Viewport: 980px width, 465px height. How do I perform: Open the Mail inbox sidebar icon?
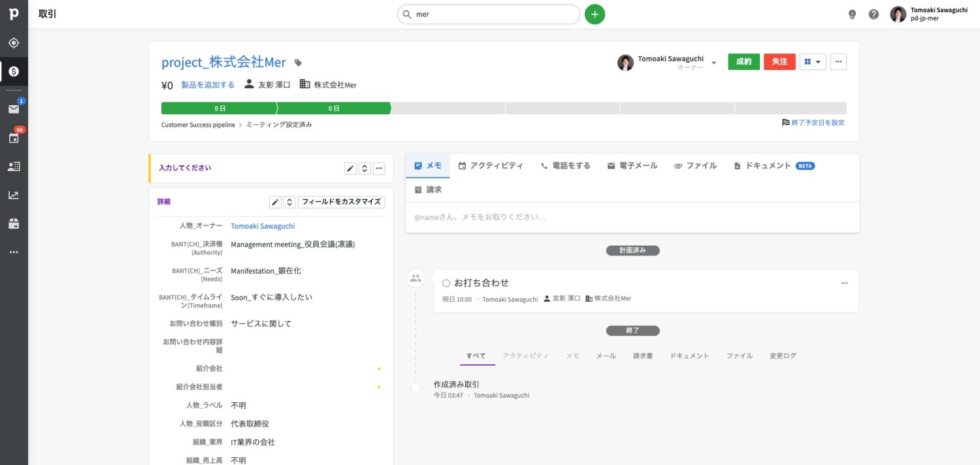(14, 109)
